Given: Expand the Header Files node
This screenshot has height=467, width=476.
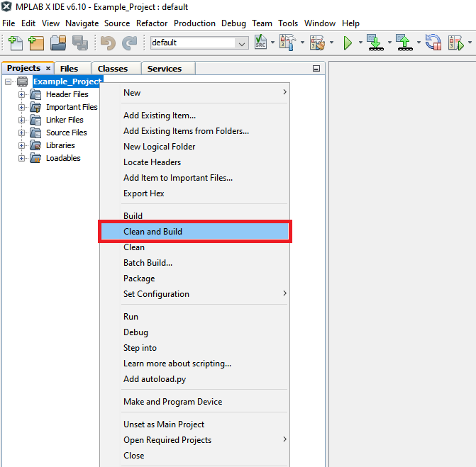Looking at the screenshot, I should (21, 95).
